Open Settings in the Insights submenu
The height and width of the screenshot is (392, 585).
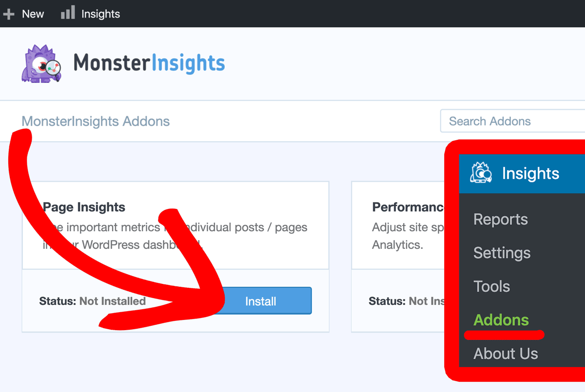(x=502, y=253)
